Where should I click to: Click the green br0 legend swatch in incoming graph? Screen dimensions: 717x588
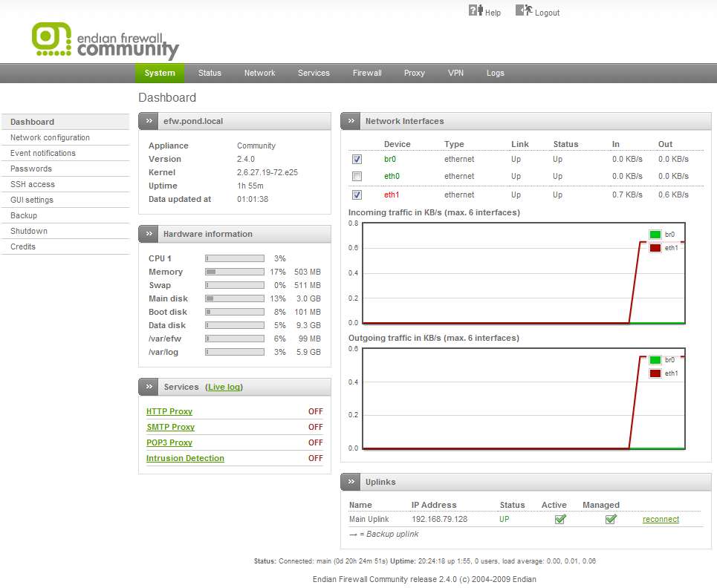tap(655, 235)
